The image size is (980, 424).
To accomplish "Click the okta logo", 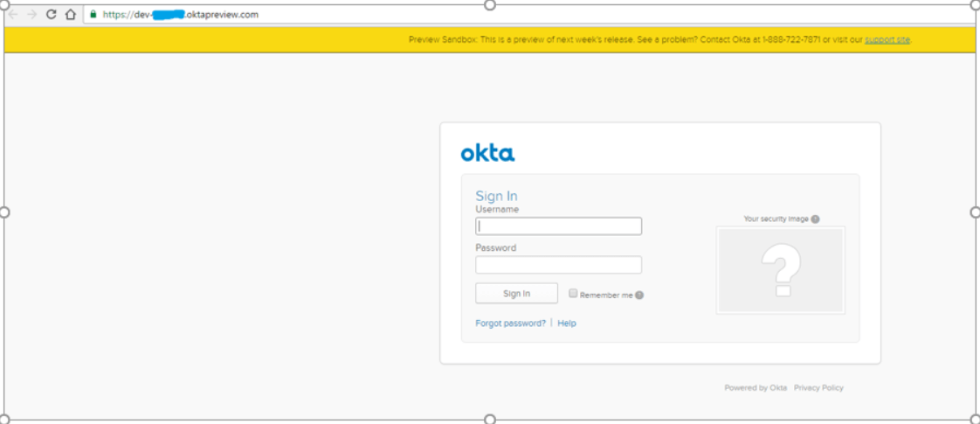I will pyautogui.click(x=487, y=153).
